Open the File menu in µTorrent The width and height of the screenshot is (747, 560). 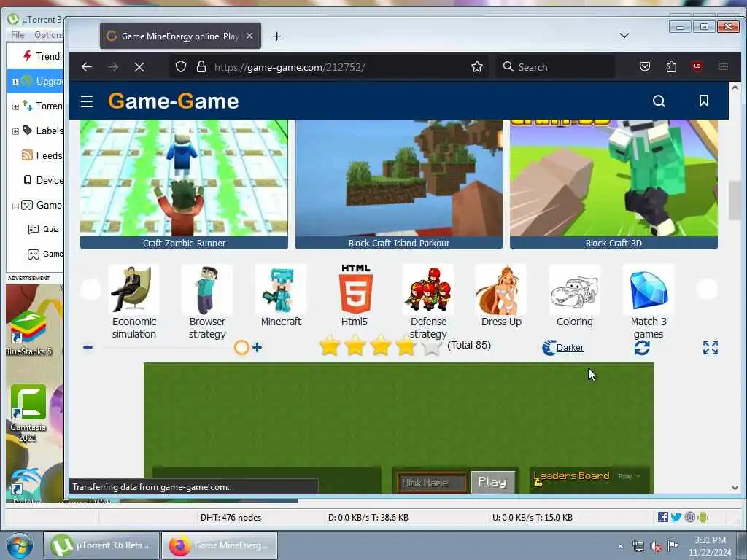tap(18, 35)
